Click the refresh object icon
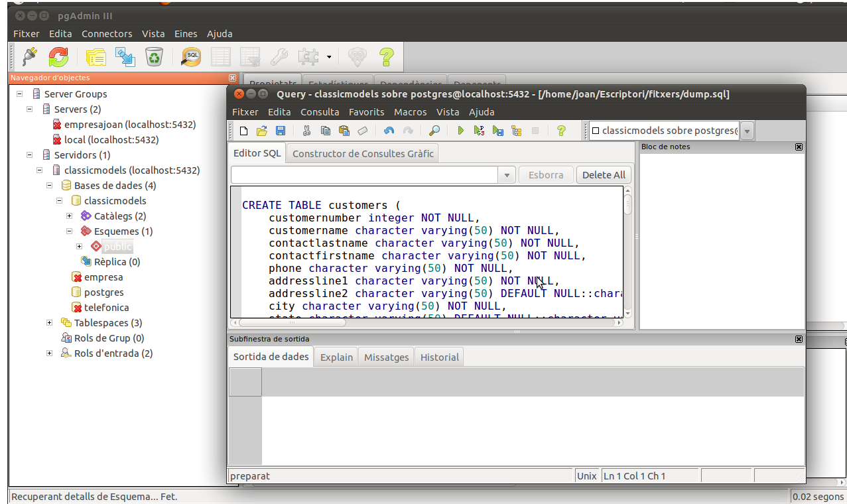 pyautogui.click(x=58, y=57)
